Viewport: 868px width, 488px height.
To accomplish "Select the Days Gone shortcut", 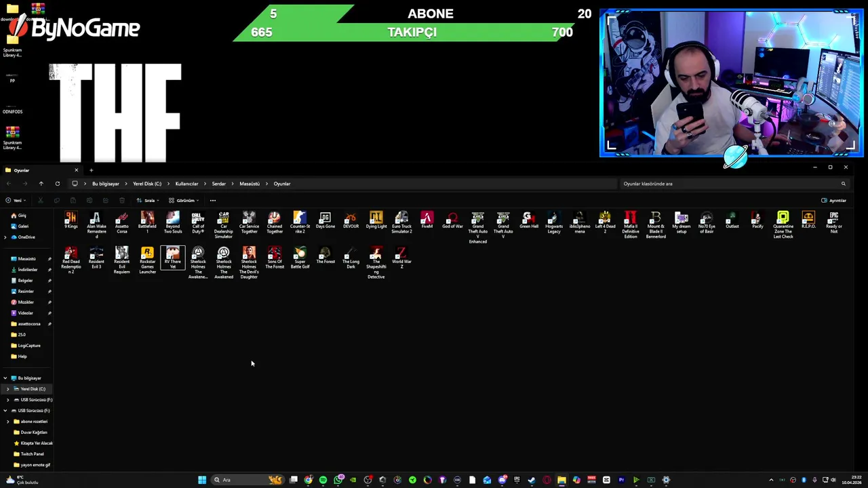I will [325, 221].
